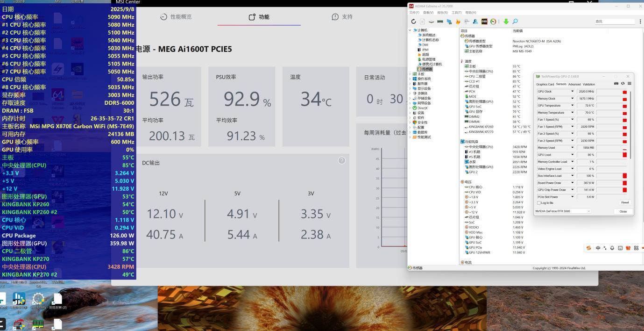Viewport: 644px width, 331px height.
Task: Click the 当前值 column header in AIDA64
Action: click(518, 31)
